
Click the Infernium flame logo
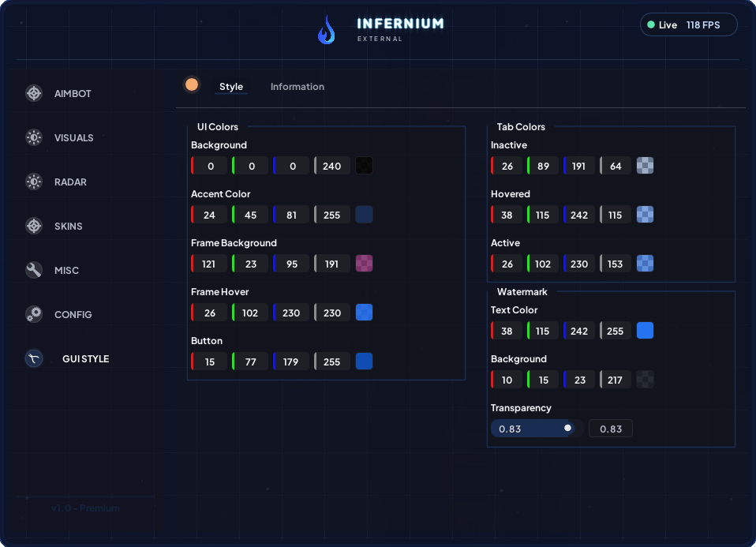[x=327, y=30]
